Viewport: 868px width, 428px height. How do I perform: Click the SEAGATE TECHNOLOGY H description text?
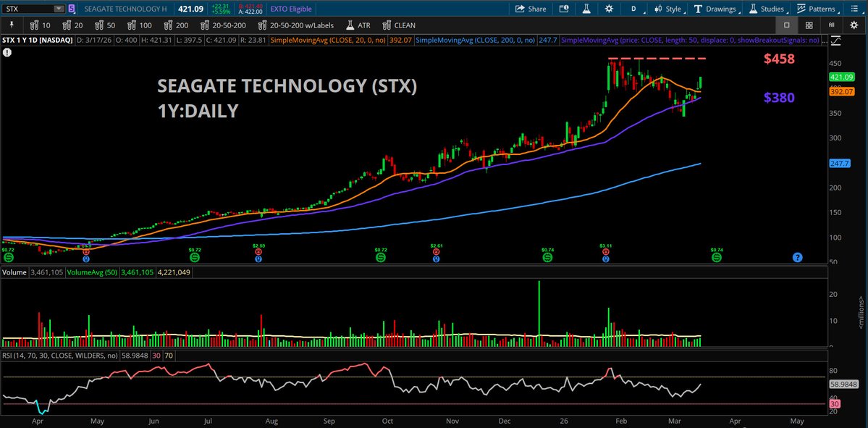pos(126,9)
